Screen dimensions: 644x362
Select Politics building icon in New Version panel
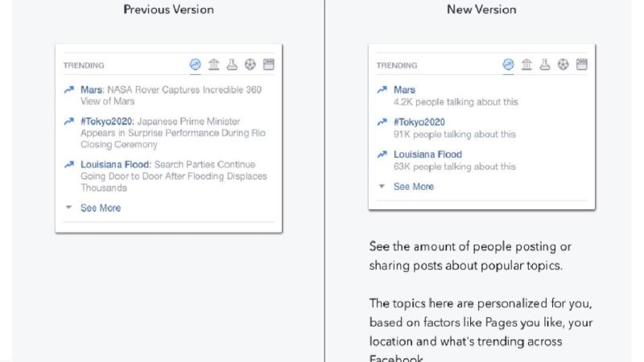[x=526, y=64]
